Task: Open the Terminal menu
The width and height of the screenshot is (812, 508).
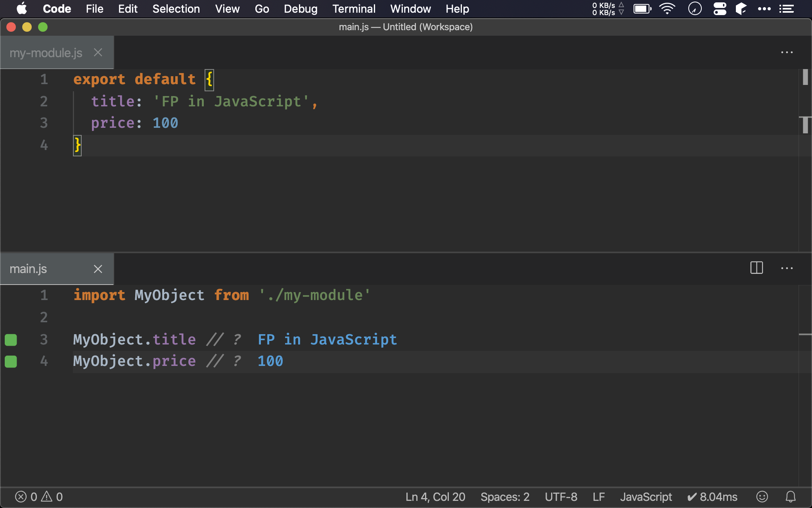Action: click(354, 9)
